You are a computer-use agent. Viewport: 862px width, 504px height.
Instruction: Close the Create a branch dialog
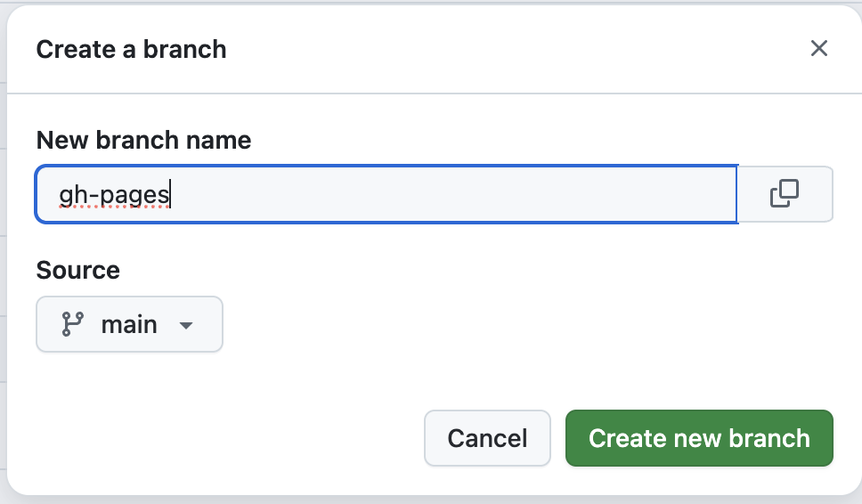(819, 48)
